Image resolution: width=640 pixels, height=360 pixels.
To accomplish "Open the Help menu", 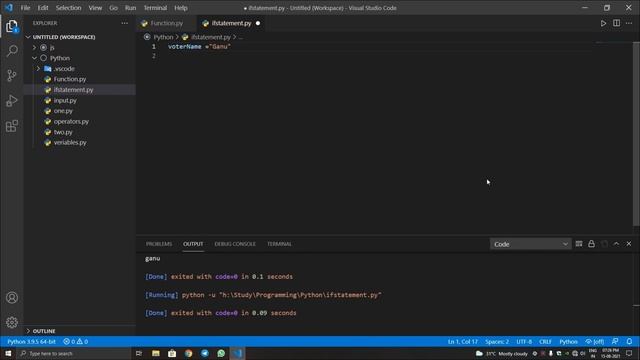I will (181, 8).
